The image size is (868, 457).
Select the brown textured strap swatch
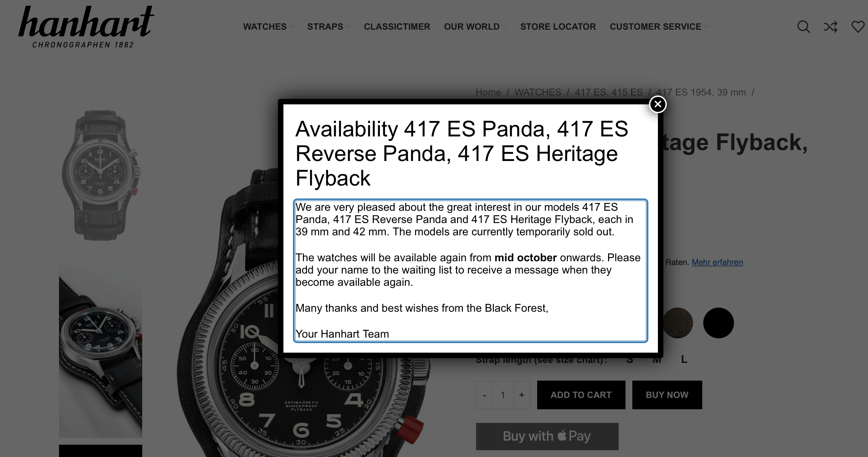click(x=678, y=323)
